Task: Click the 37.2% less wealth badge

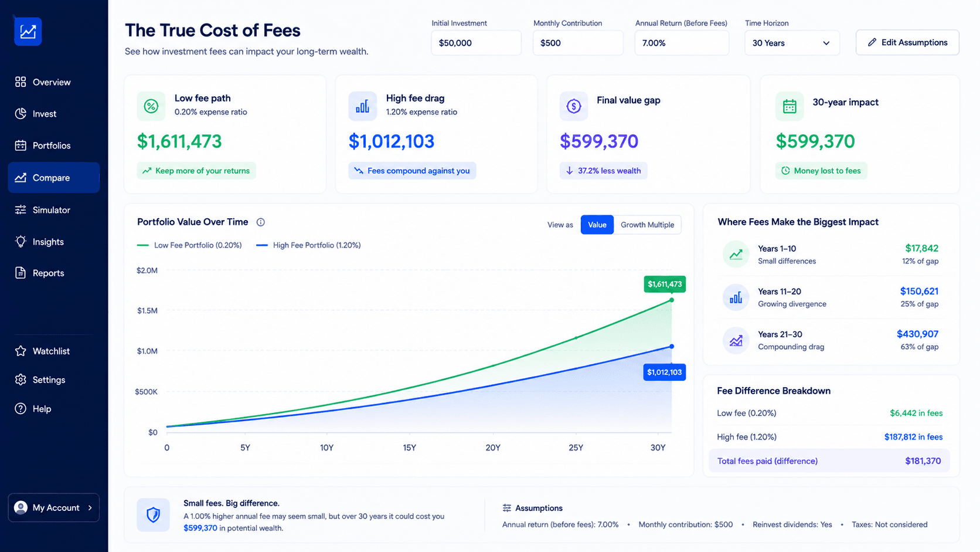Action: [603, 171]
